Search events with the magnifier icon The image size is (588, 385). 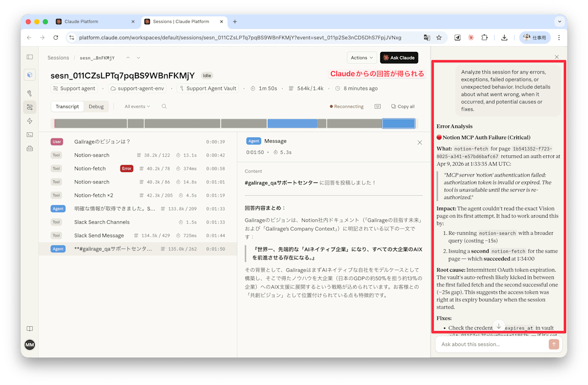click(164, 106)
